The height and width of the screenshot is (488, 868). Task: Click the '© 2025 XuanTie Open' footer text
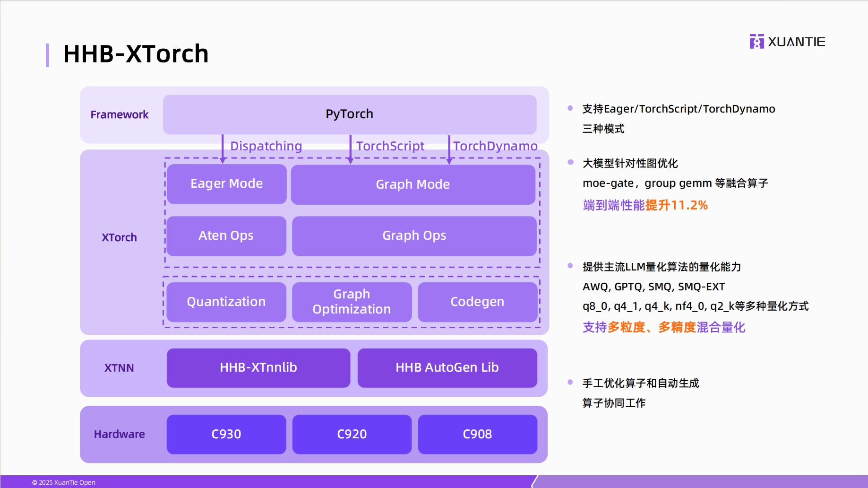(x=64, y=482)
